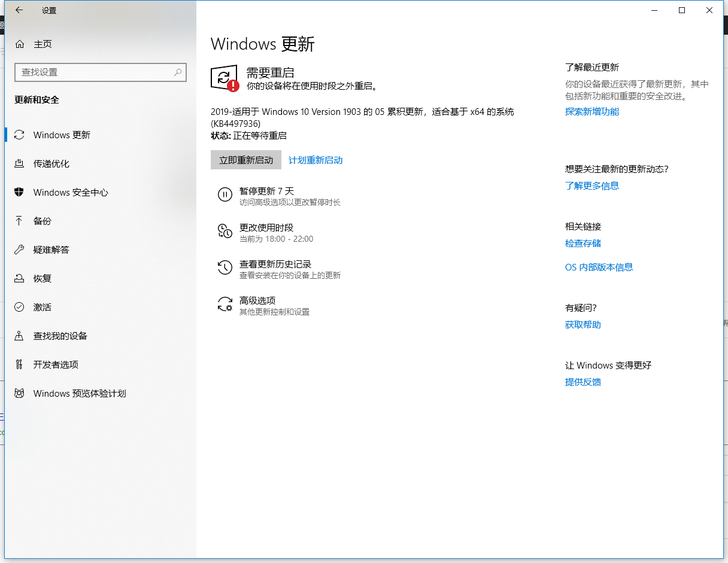
Task: Click the search magnifier in 查找设置 box
Action: [x=178, y=72]
